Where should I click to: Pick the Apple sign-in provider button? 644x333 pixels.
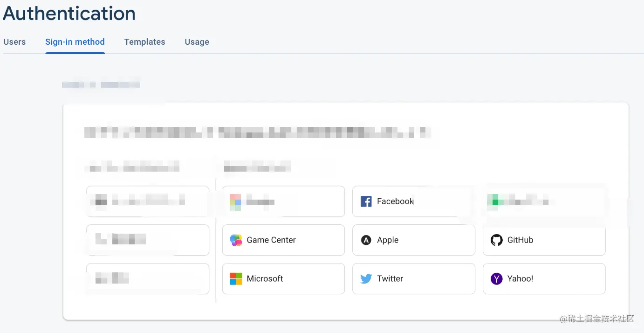[413, 240]
